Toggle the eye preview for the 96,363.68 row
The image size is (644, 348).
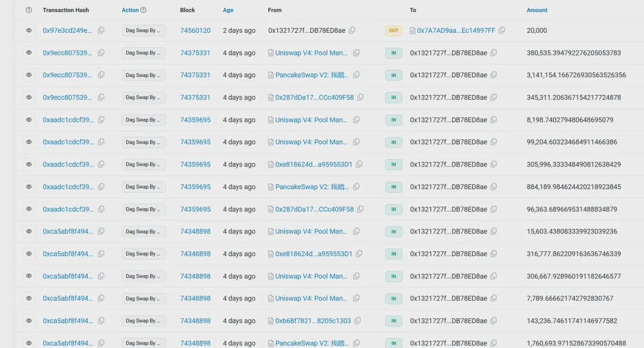pyautogui.click(x=29, y=209)
